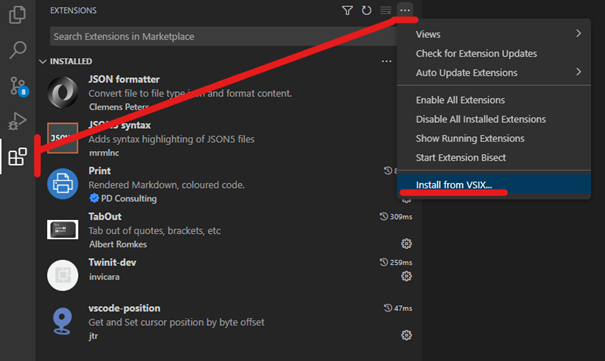Click the JSON5 syntax extension icon
605x361 pixels.
63,138
